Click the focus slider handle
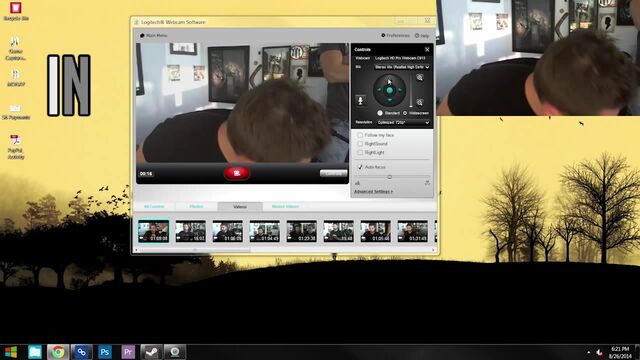The width and height of the screenshot is (640, 360). click(389, 177)
